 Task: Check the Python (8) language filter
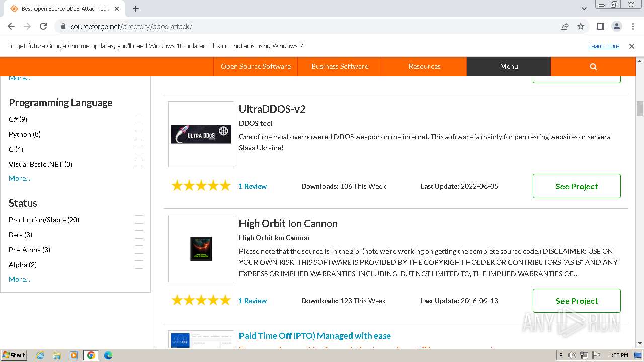pos(139,134)
